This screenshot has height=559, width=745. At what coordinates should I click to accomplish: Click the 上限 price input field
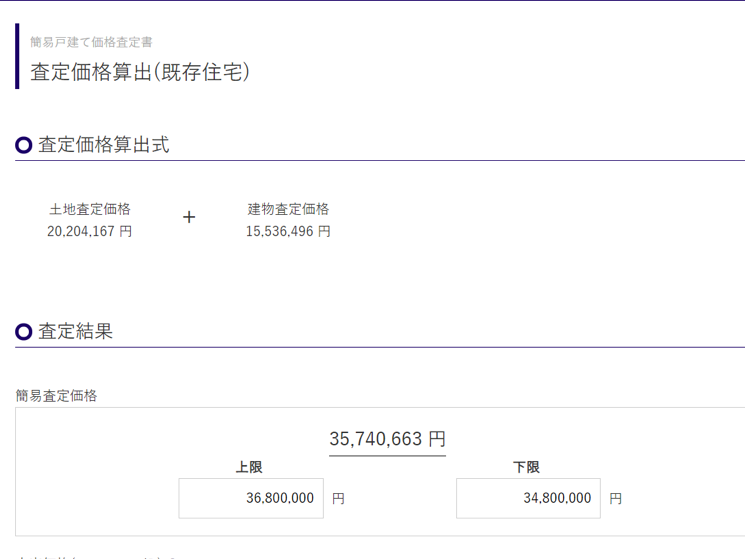point(251,498)
